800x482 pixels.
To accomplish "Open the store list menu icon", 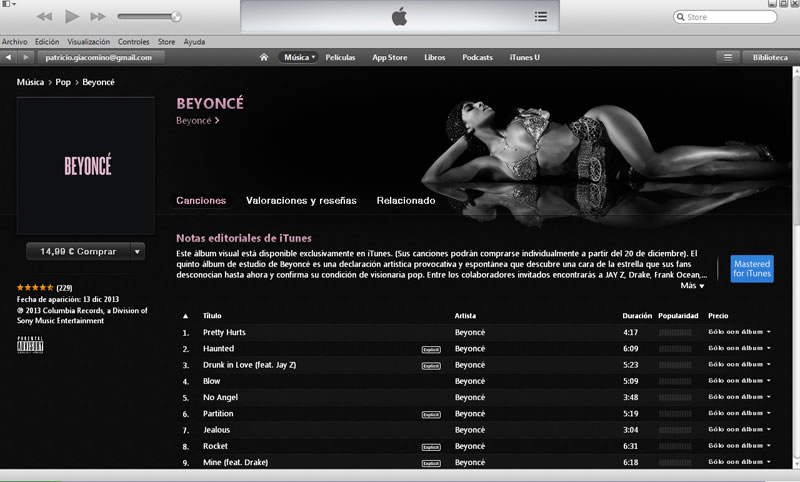I will (728, 58).
